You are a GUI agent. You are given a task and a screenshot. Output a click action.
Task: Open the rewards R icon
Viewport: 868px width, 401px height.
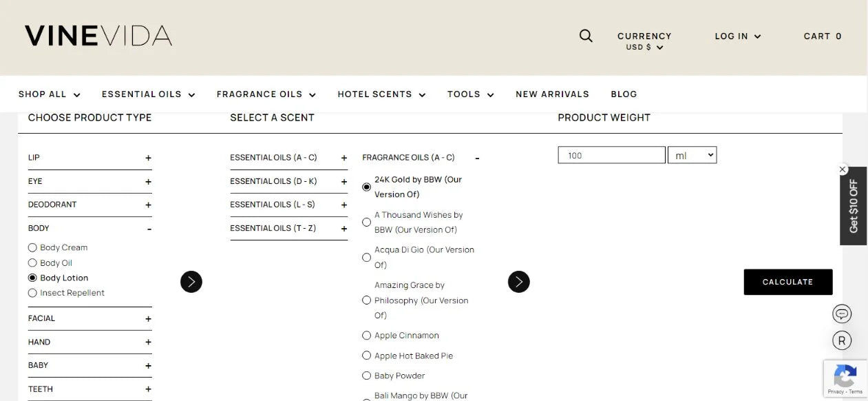click(842, 340)
